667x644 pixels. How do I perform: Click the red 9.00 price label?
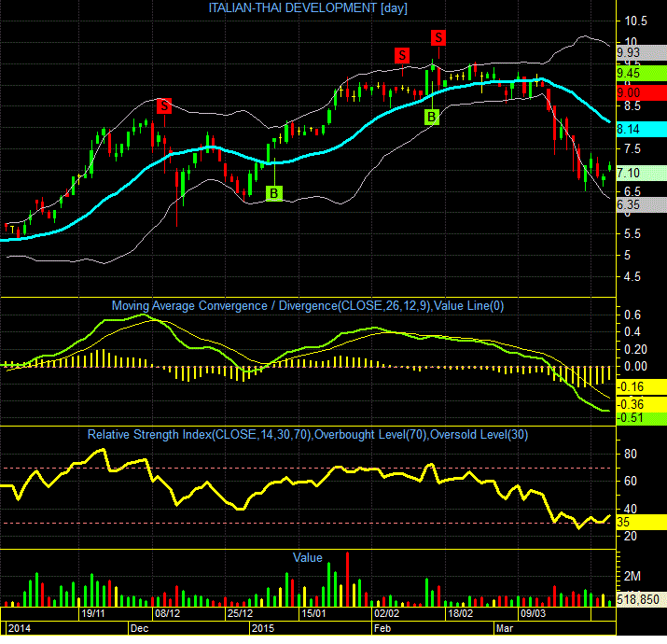(x=642, y=92)
